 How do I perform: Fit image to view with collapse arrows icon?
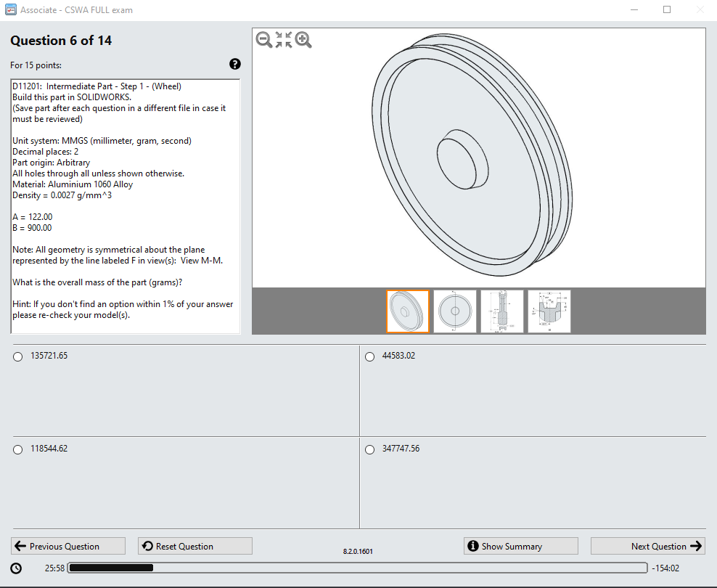(284, 40)
